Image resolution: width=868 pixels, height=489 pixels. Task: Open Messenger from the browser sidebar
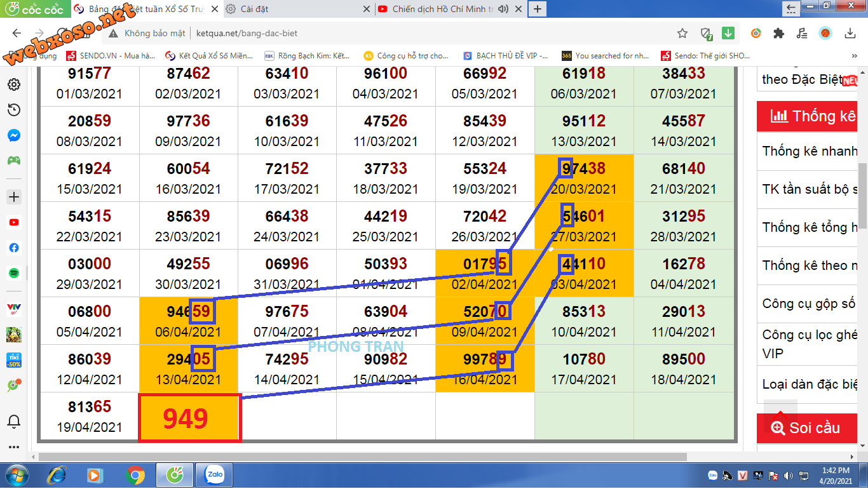[13, 135]
